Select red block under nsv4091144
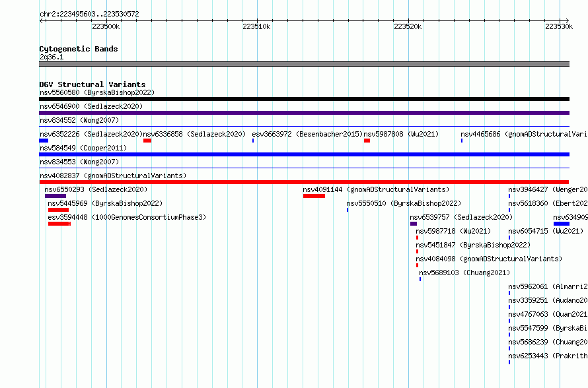This screenshot has height=388, width=588. 314,196
